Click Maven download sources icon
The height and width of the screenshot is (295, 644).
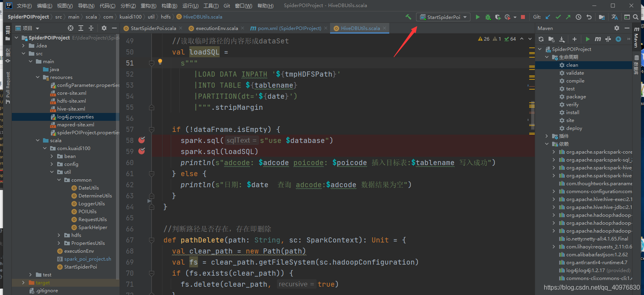[x=562, y=39]
